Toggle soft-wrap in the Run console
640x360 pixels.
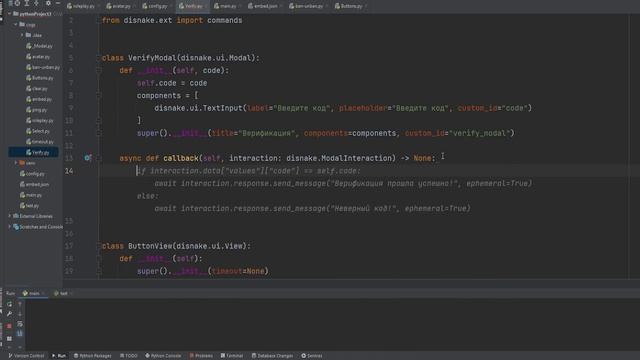click(20, 324)
